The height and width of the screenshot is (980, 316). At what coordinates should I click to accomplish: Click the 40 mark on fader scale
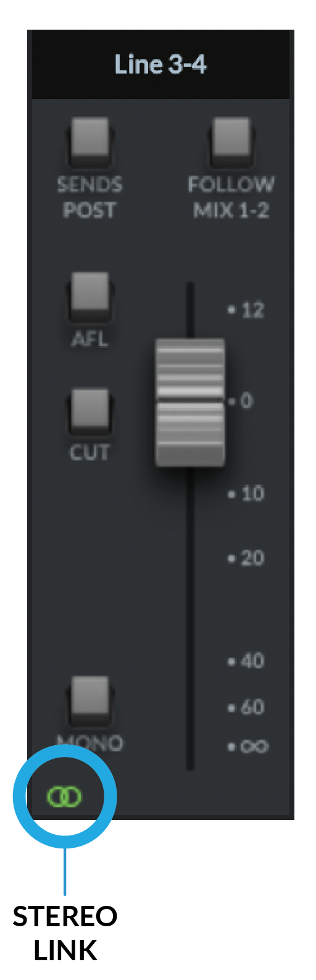click(246, 661)
